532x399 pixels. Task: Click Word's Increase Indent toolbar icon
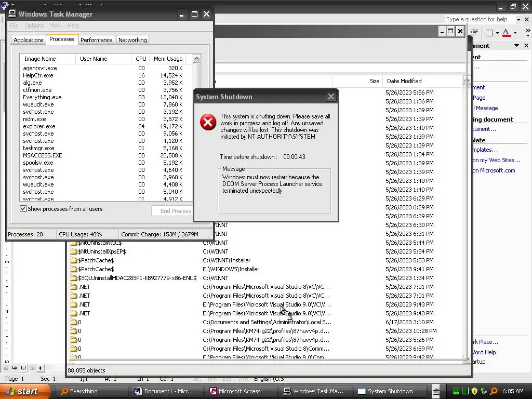click(x=474, y=33)
